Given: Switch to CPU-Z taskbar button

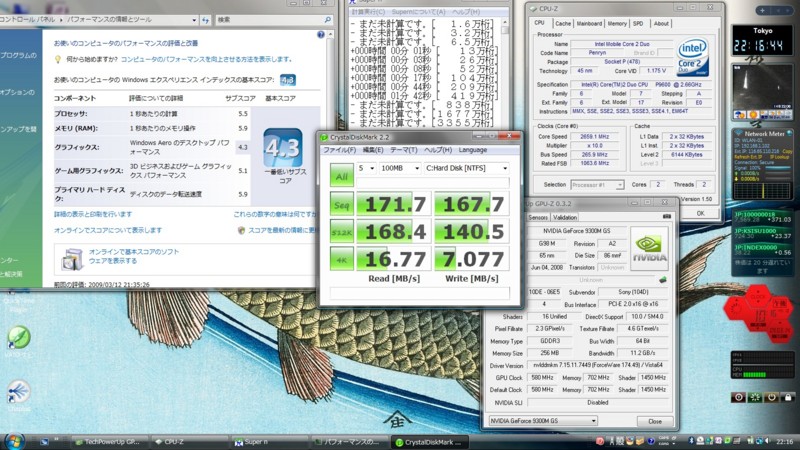Looking at the screenshot, I should (188, 442).
